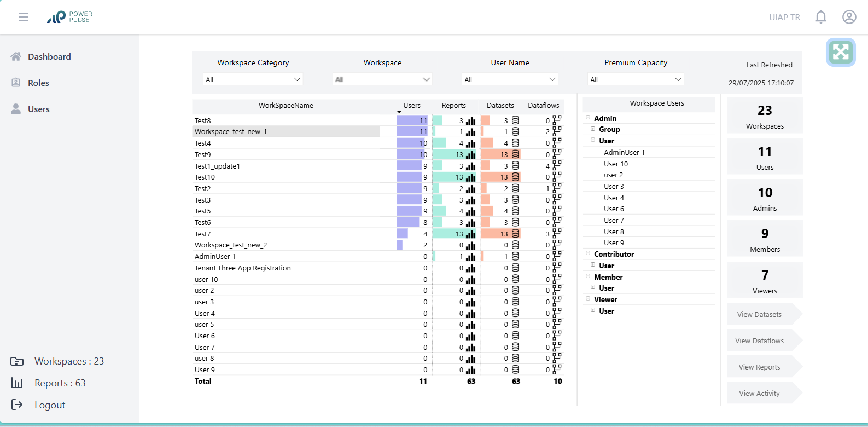Sort by the Users column header

412,106
